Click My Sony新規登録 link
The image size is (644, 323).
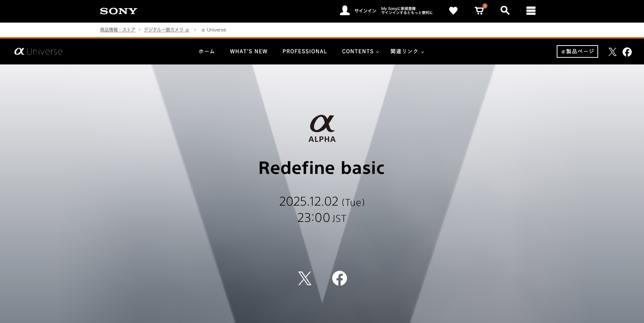[x=407, y=11]
